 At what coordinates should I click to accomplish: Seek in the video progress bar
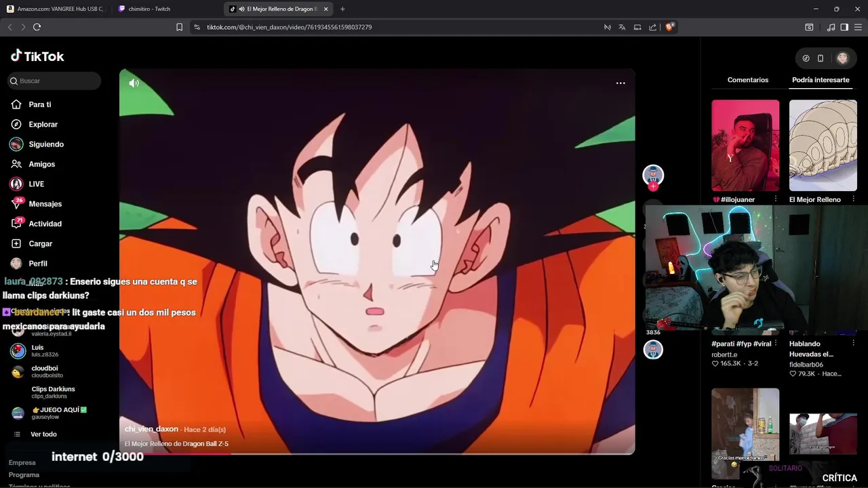coord(377,453)
